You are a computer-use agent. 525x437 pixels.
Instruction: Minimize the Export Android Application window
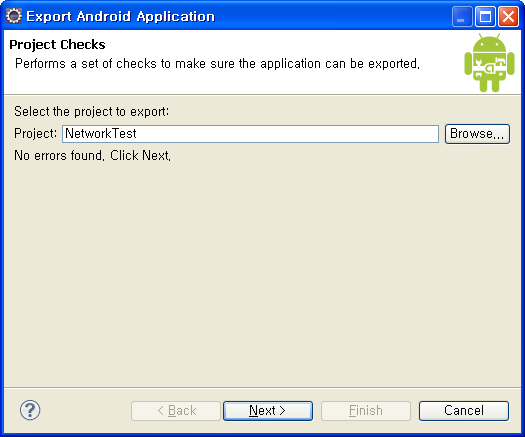pos(462,16)
